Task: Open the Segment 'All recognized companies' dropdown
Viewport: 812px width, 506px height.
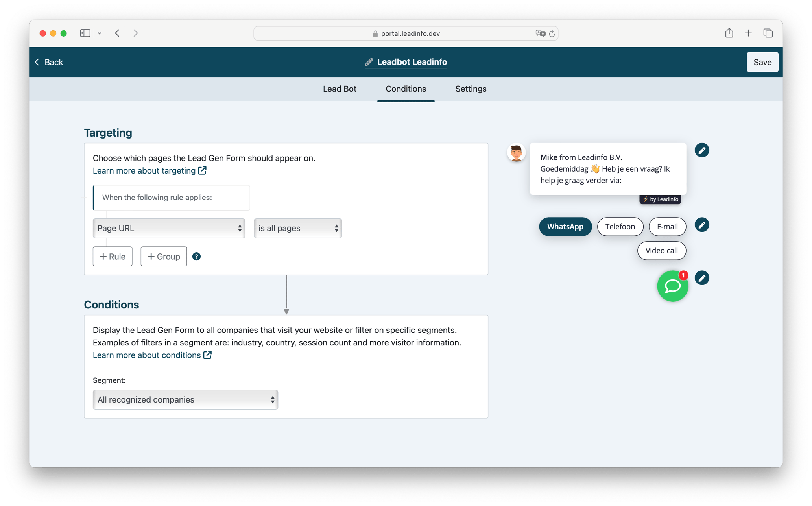Action: coord(185,399)
